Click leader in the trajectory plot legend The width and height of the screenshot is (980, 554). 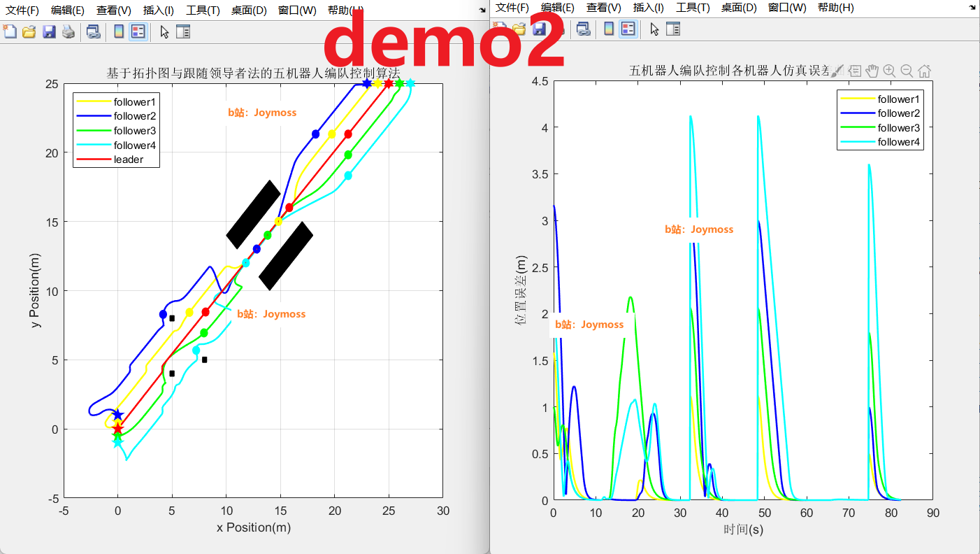[128, 160]
